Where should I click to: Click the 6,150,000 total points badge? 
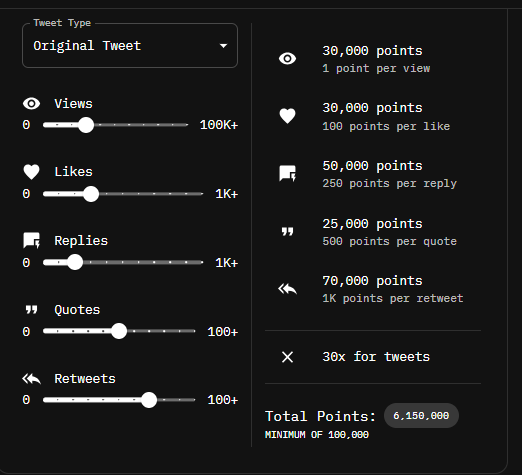point(421,416)
